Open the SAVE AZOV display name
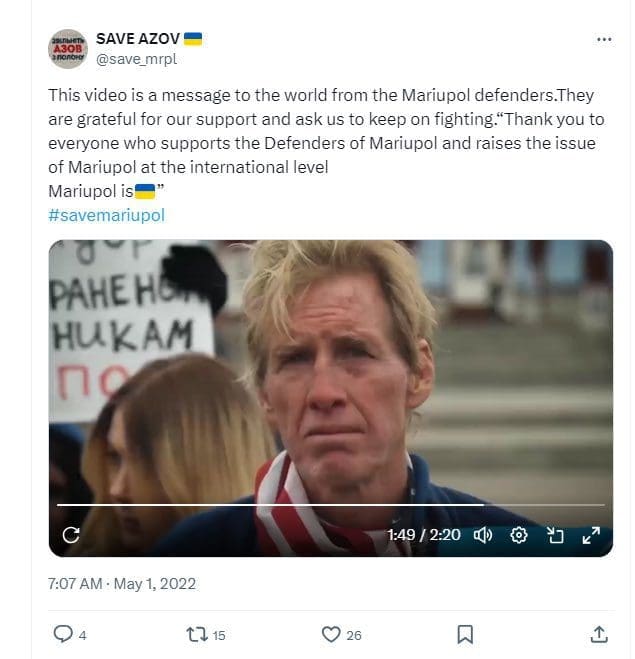635x659 pixels. [139, 39]
